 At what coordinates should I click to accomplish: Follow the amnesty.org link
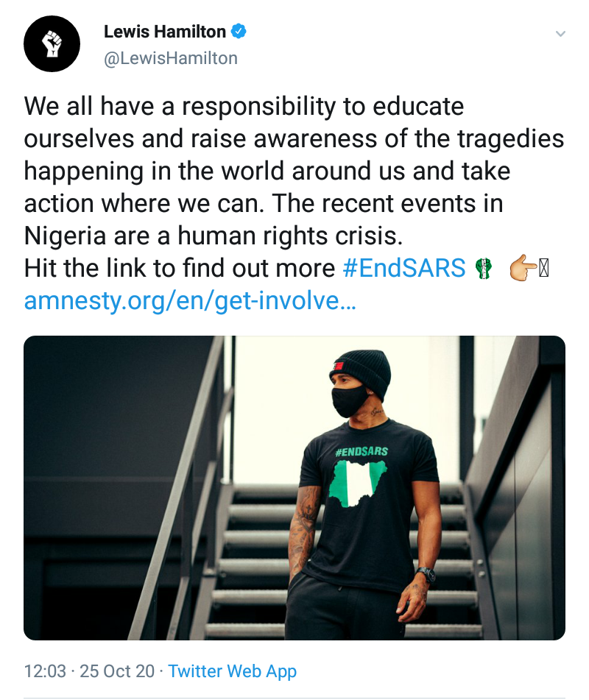click(190, 302)
